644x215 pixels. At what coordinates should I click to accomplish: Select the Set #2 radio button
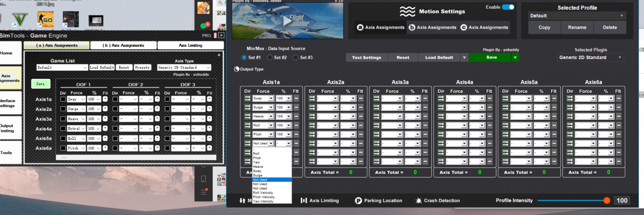pyautogui.click(x=270, y=57)
